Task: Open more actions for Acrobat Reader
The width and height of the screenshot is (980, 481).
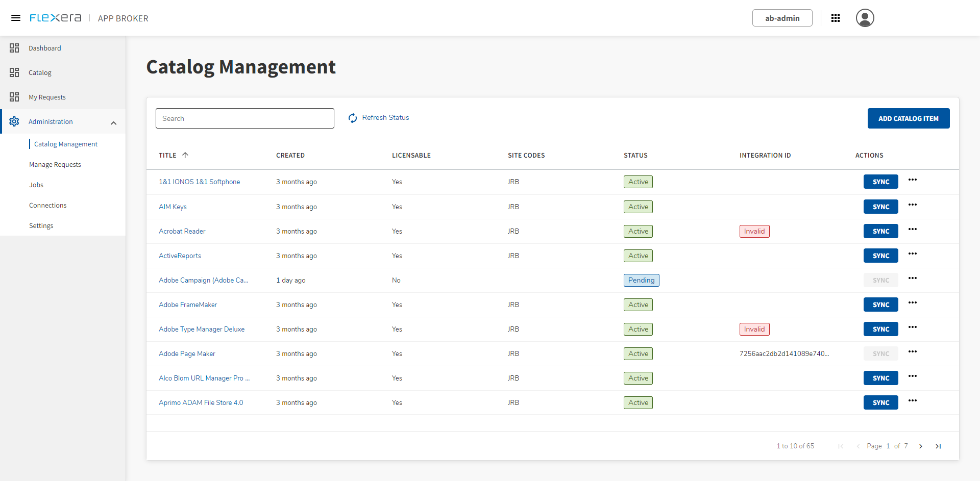Action: click(913, 229)
